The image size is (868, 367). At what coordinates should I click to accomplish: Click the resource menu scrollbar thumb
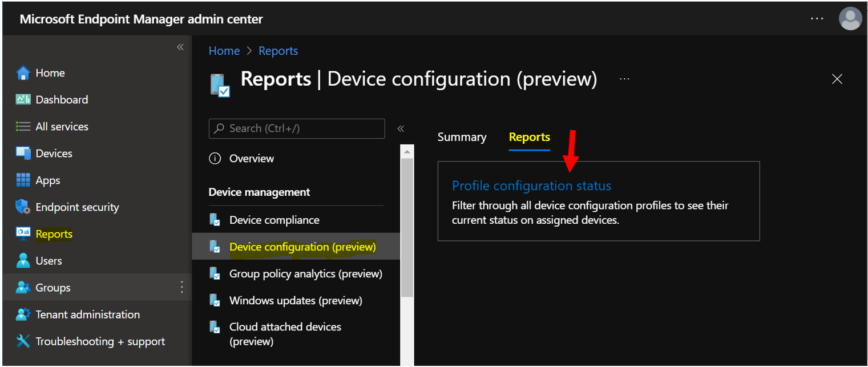coord(407,227)
